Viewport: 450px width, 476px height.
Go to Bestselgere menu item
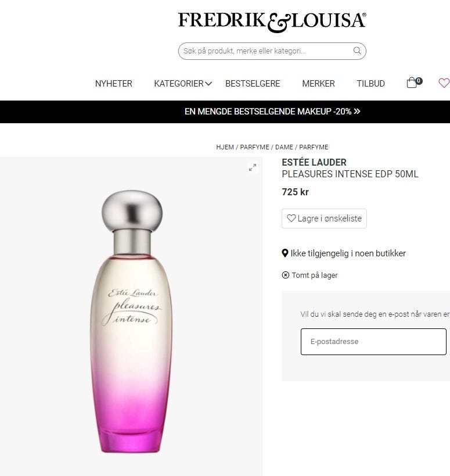pos(253,84)
